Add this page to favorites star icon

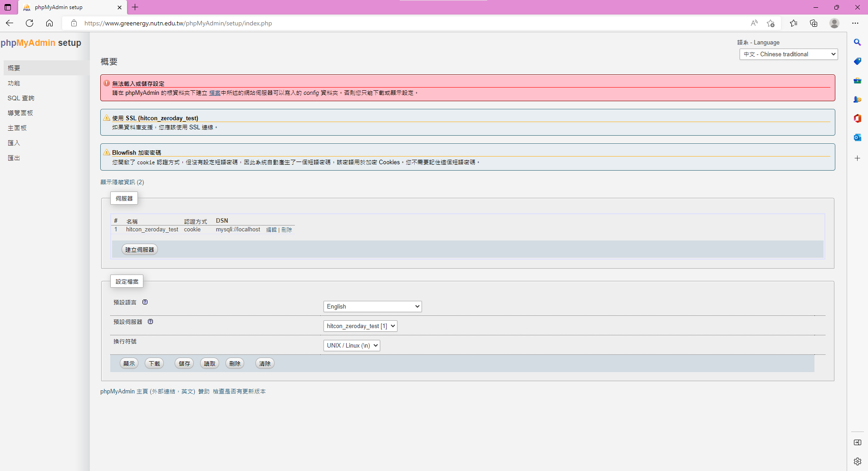tap(770, 23)
